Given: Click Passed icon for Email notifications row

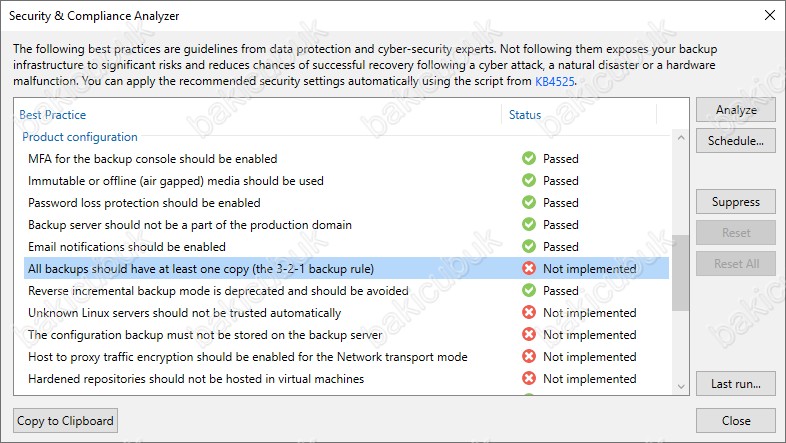Looking at the screenshot, I should coord(528,247).
